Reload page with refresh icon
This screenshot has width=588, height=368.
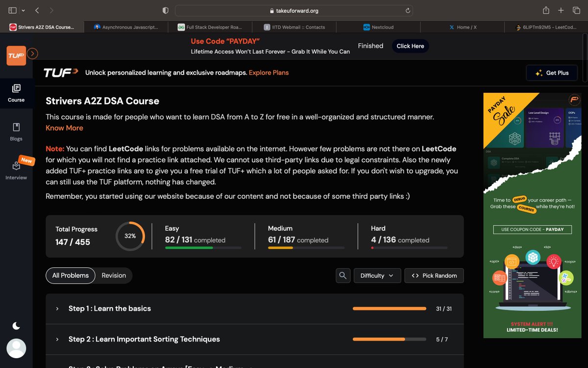tap(407, 10)
